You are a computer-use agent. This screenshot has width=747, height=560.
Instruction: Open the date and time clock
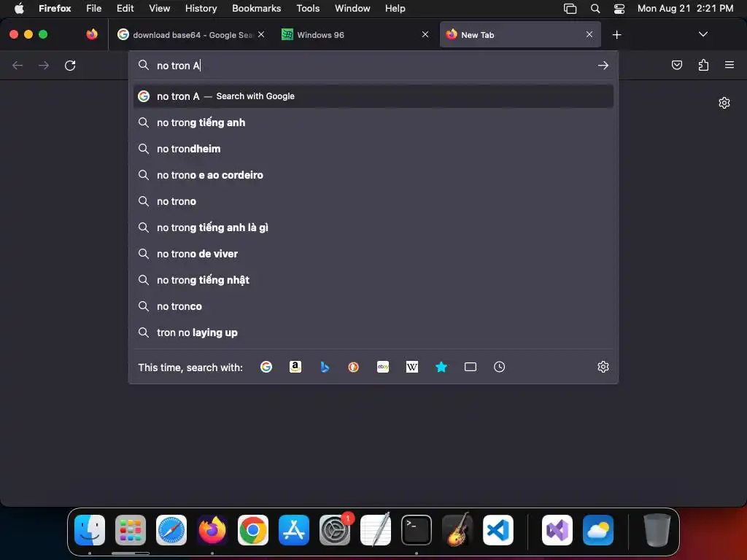(x=685, y=8)
